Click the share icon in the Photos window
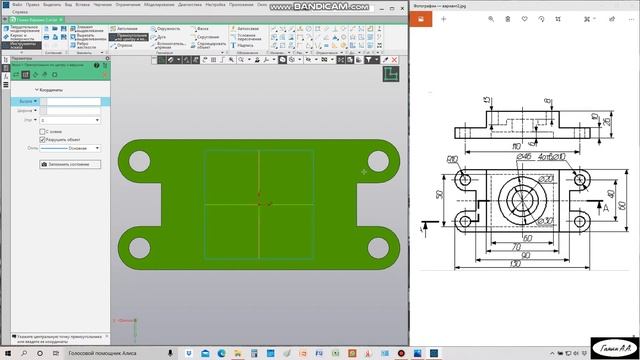 pos(612,19)
